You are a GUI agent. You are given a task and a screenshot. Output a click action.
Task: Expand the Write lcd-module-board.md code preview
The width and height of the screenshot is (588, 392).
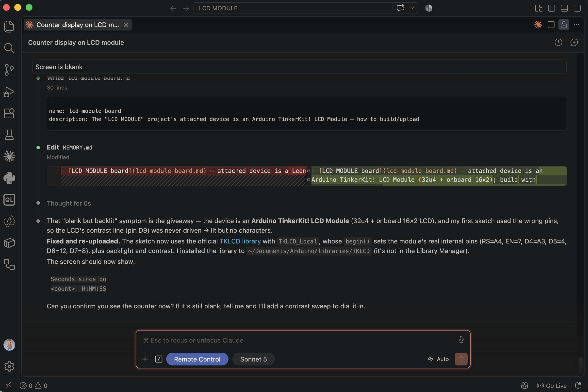[x=306, y=114]
